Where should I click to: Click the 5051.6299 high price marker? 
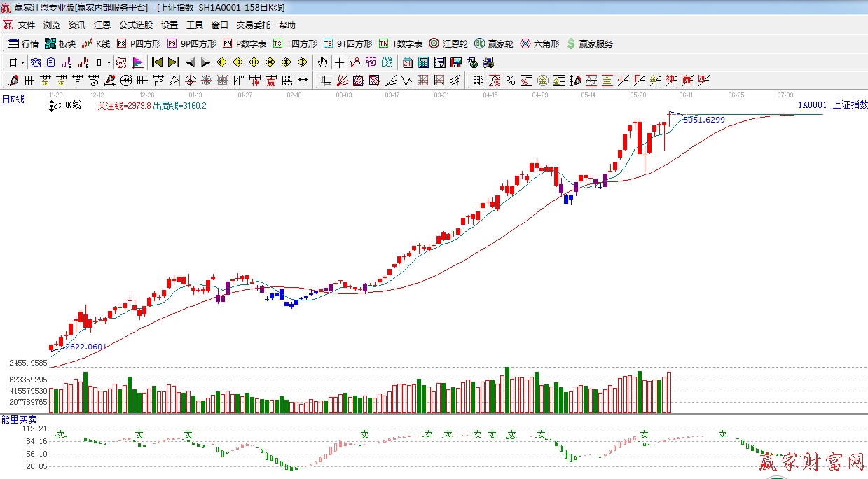click(x=703, y=120)
